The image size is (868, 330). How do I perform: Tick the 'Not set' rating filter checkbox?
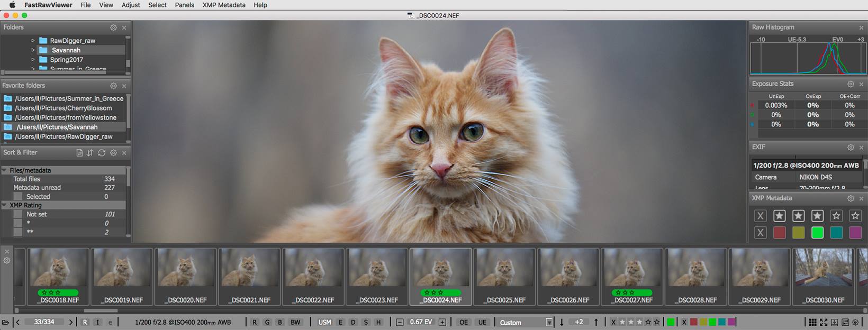[18, 214]
